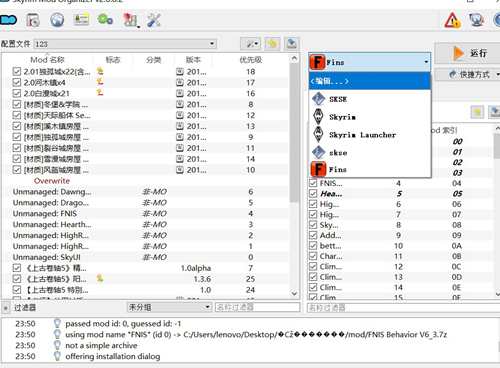Screen dimensions: 500x368
Task: Select Fins entry at bottom of dropdown
Action: point(370,169)
